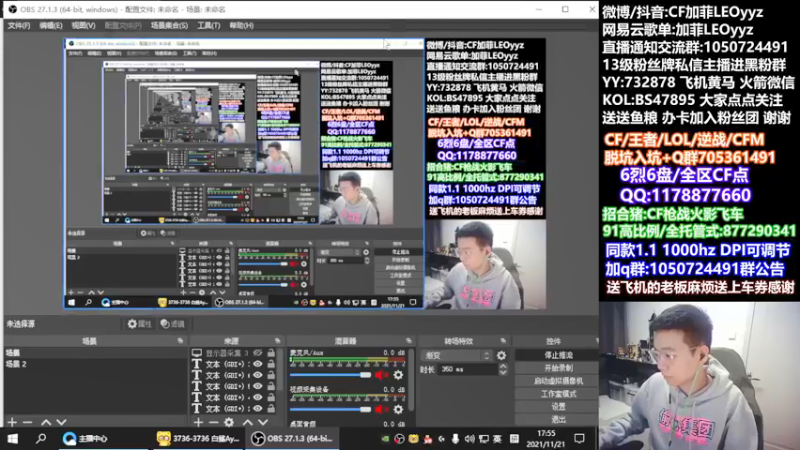
Task: Click the monitor icon of 显示器采集 source
Action: 196,353
